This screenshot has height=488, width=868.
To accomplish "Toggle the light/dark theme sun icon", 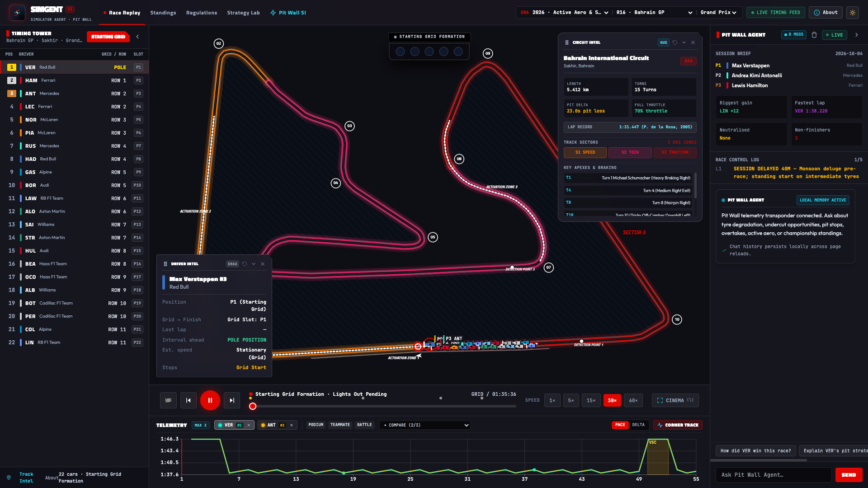I will coord(853,13).
